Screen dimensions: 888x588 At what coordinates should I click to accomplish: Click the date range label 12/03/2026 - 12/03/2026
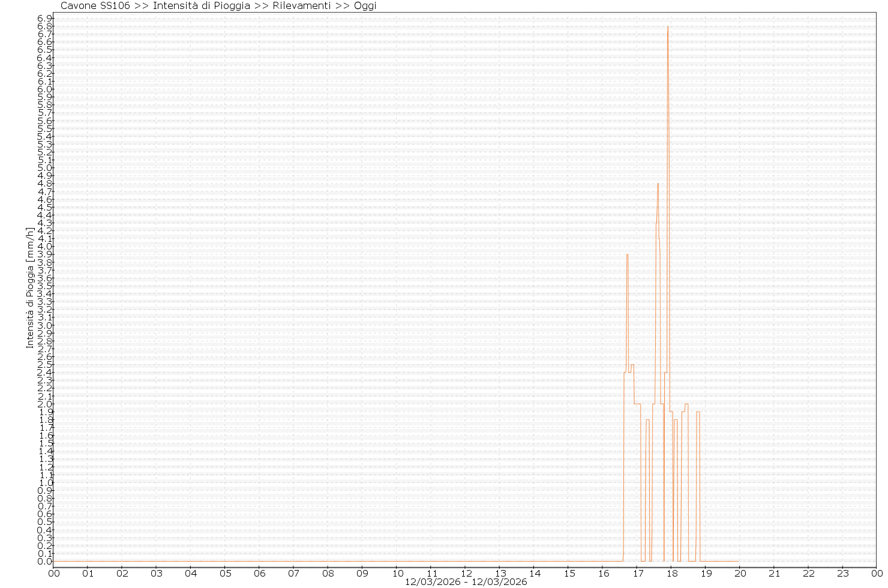(466, 582)
